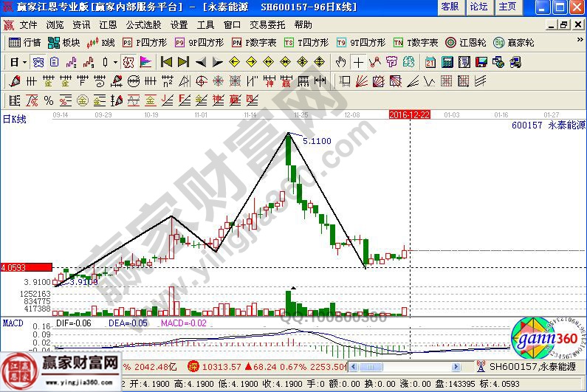
Task: Click the MACD indicator label
Action: pyautogui.click(x=13, y=323)
